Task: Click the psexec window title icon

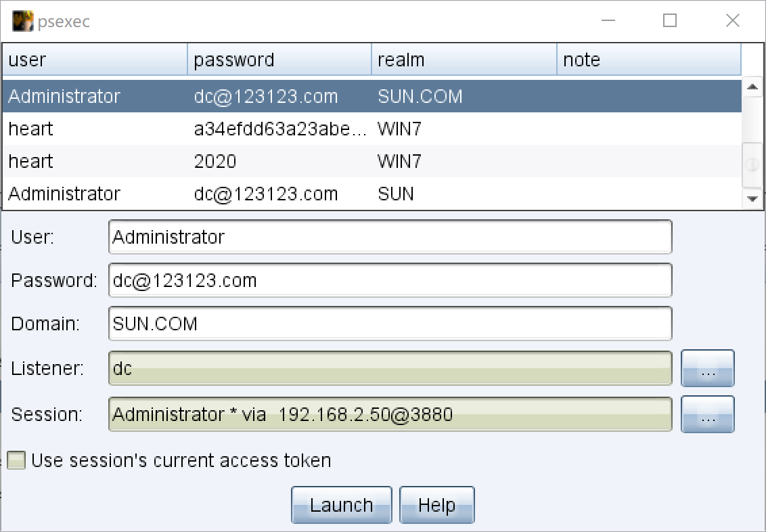Action: [x=22, y=21]
